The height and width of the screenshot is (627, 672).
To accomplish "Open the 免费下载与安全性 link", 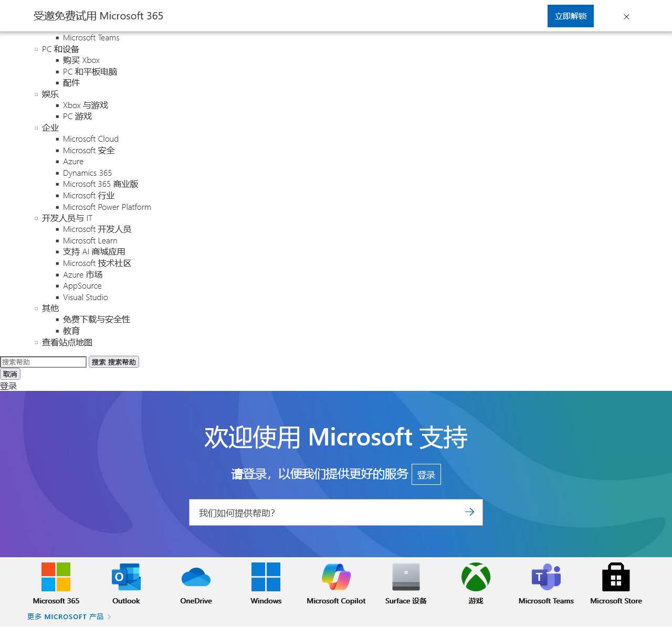I will click(97, 320).
